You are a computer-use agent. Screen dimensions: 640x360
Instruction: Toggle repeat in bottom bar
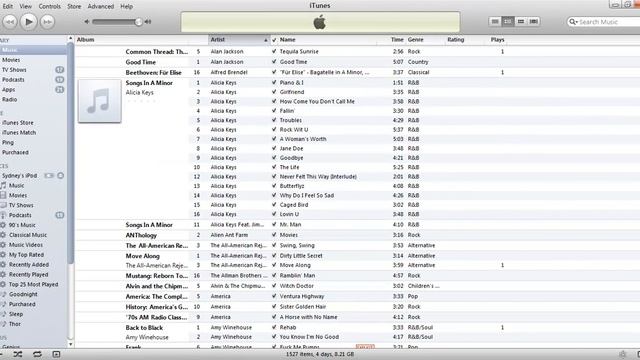click(37, 354)
